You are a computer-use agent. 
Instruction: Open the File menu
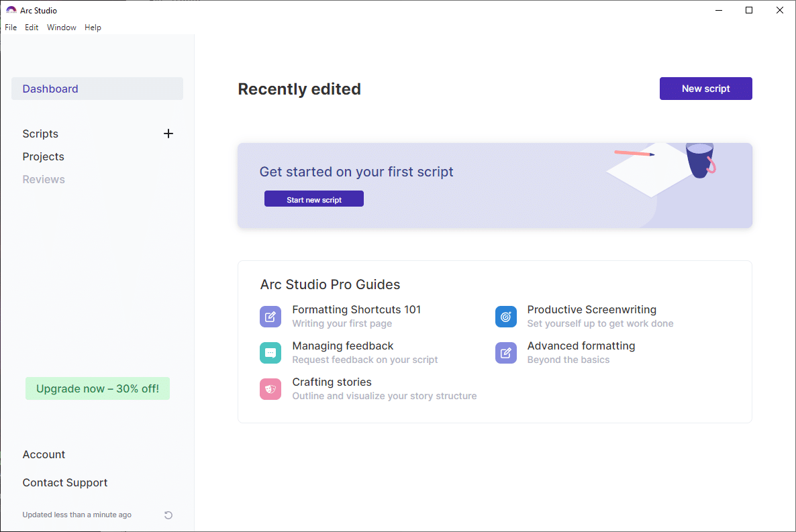pyautogui.click(x=11, y=28)
